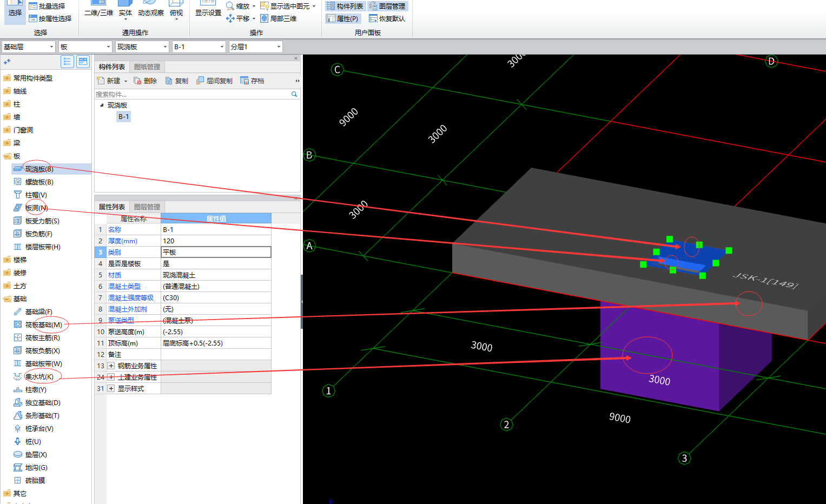Click 恢复默认 restore default layout
Image resolution: width=826 pixels, height=504 pixels.
pyautogui.click(x=387, y=18)
